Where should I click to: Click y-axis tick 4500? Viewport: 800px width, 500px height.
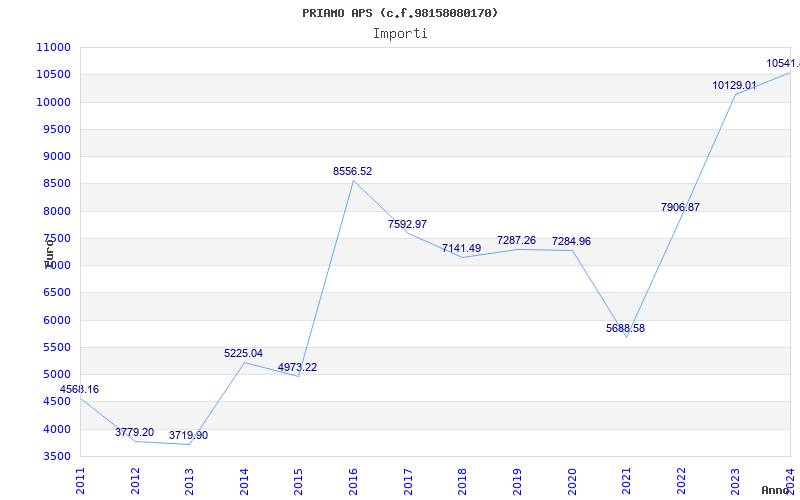[x=56, y=402]
